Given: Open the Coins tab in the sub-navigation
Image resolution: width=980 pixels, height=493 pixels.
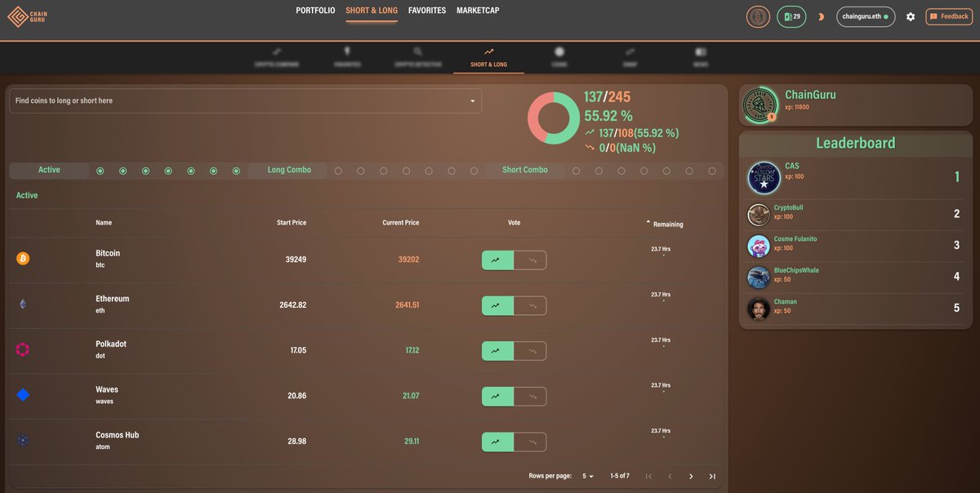Looking at the screenshot, I should pos(559,57).
